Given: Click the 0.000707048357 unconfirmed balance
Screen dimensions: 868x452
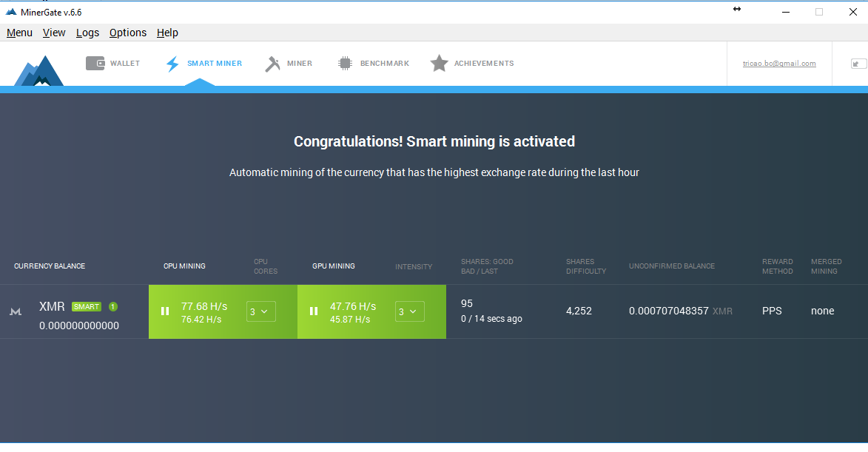Looking at the screenshot, I should coord(669,311).
